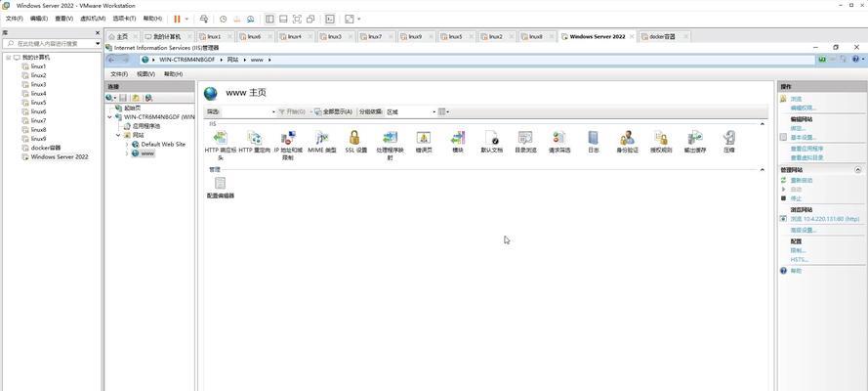Image resolution: width=868 pixels, height=391 pixels.
Task: Toggle VMware thumbnail bar view button
Action: click(x=283, y=19)
